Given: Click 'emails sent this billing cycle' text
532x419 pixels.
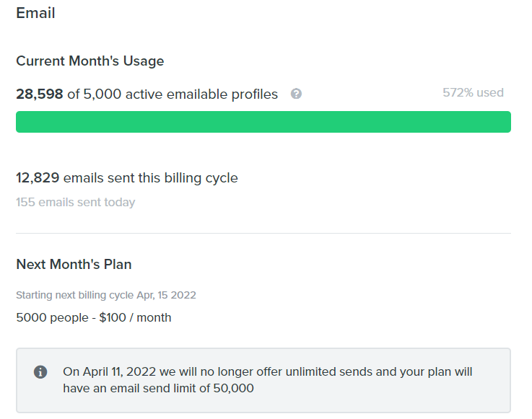Looking at the screenshot, I should (x=151, y=178).
